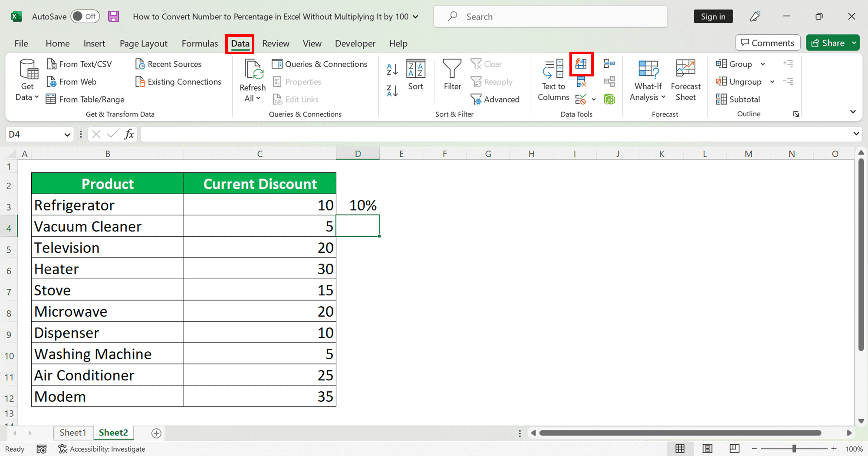Click the Hide Detail outline icon
Viewport: 868px width, 456px height.
coord(788,82)
